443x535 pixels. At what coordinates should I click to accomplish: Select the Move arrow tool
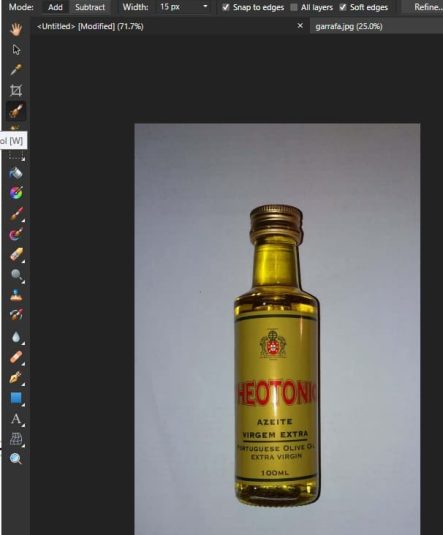tap(16, 50)
